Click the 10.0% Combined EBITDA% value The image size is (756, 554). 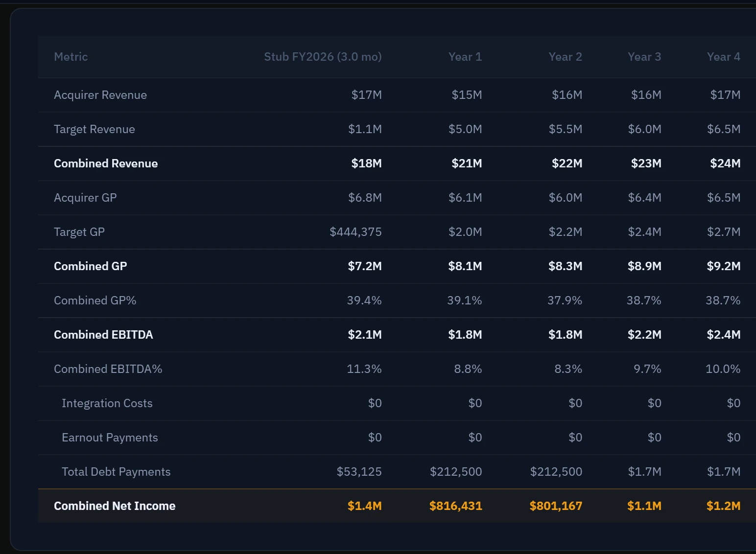click(723, 369)
